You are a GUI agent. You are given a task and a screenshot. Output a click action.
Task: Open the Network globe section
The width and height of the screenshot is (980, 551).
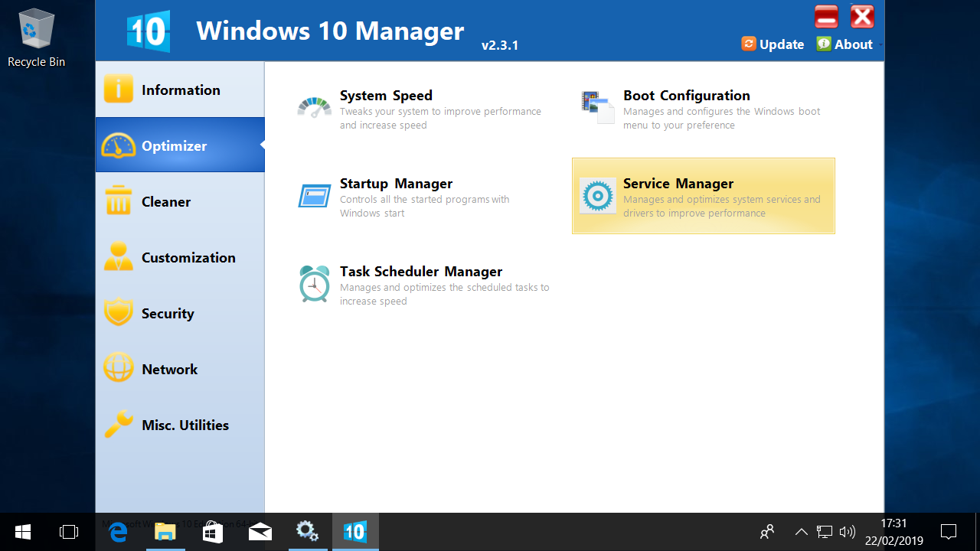coord(169,369)
